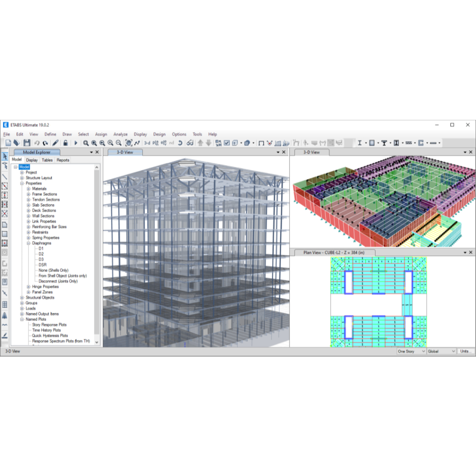Click the glasses object shrink toggle icon

point(190,143)
